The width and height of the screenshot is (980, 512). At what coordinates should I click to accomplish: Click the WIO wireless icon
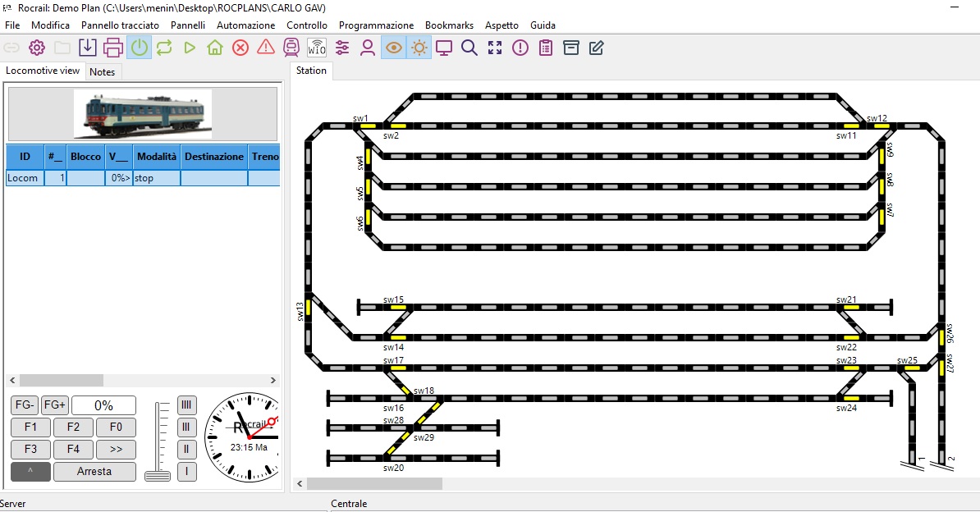tap(317, 48)
